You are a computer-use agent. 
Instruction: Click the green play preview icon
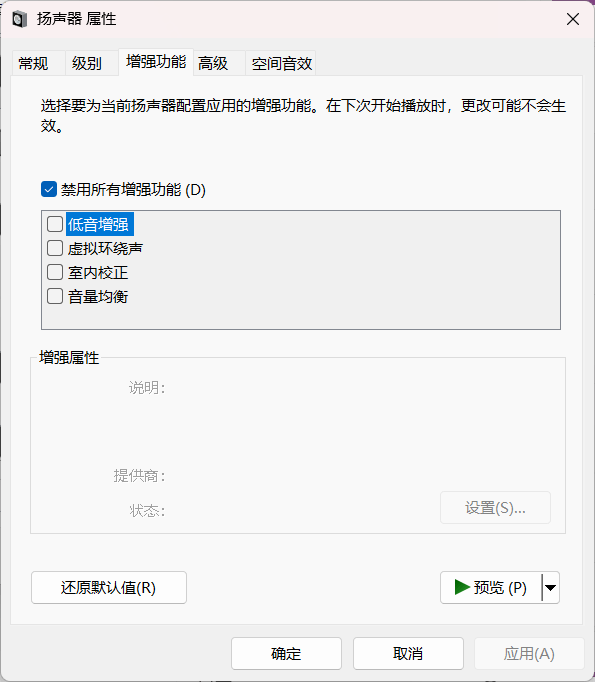462,587
